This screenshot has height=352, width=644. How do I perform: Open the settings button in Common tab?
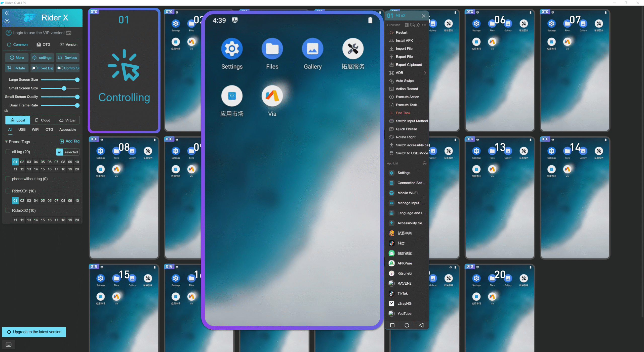[x=42, y=58]
